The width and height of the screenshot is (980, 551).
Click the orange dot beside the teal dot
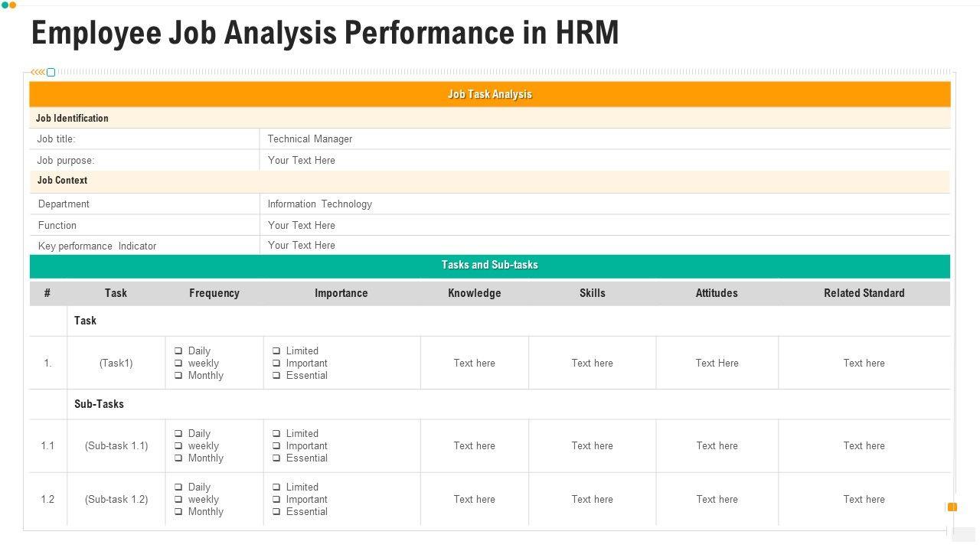[x=12, y=5]
